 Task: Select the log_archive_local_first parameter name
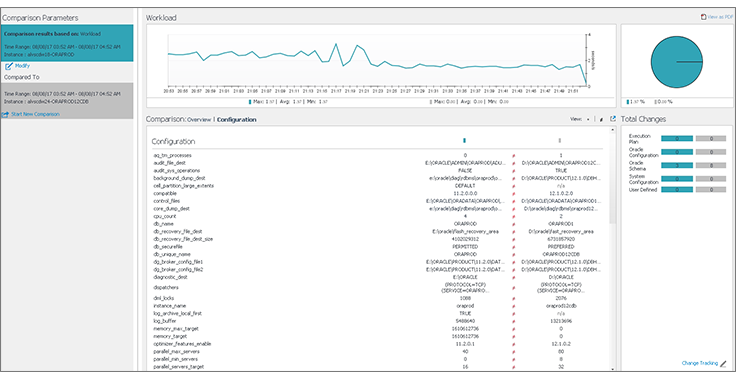(x=177, y=313)
